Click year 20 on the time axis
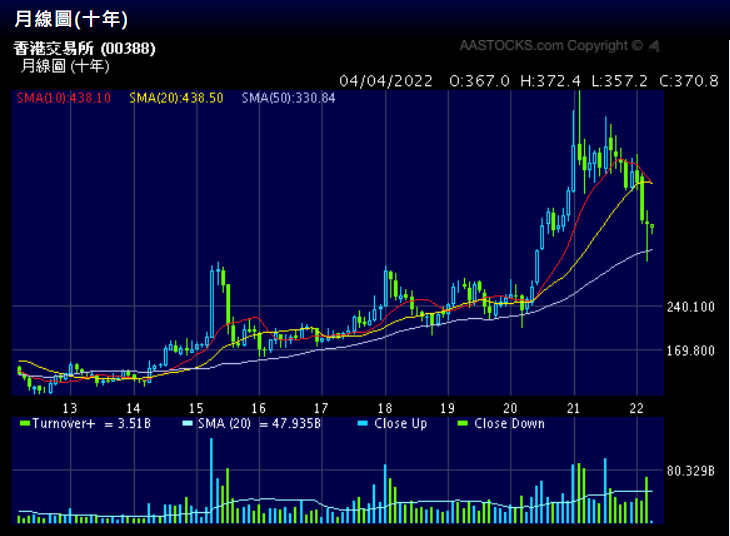 pos(510,408)
